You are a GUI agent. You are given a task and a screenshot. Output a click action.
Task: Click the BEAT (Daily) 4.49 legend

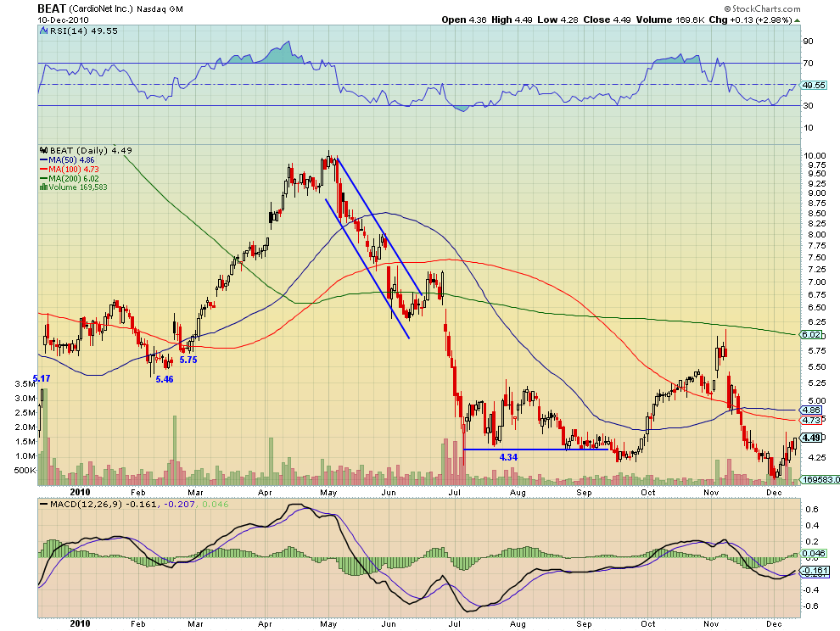pos(91,150)
